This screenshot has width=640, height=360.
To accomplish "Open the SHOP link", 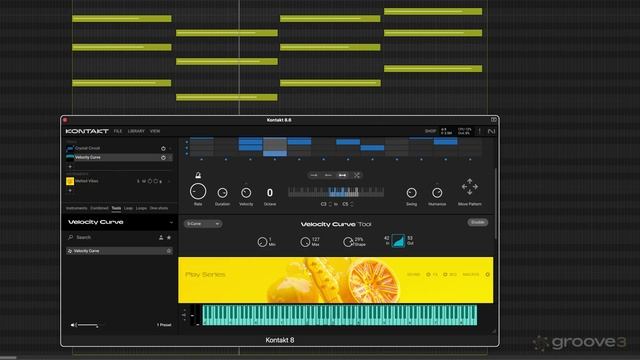I will click(430, 131).
